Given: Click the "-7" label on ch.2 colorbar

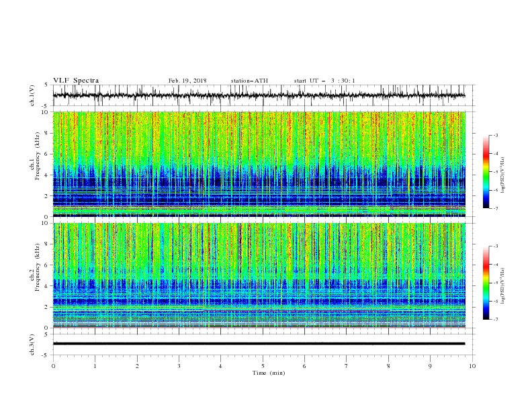Looking at the screenshot, I should click(496, 319).
